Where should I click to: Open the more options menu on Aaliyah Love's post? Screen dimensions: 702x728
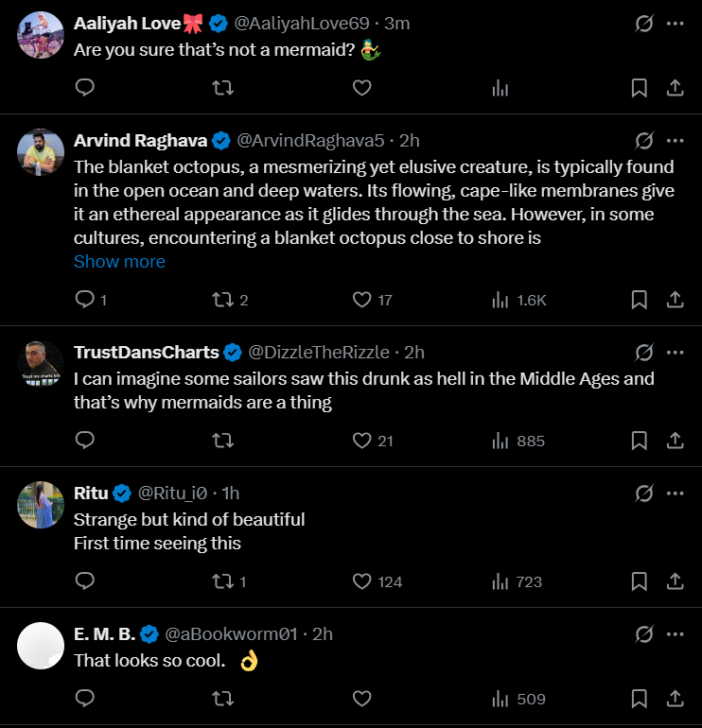675,24
